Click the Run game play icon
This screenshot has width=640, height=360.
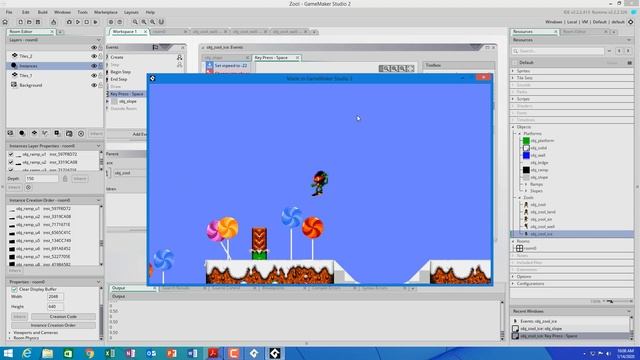[78, 22]
